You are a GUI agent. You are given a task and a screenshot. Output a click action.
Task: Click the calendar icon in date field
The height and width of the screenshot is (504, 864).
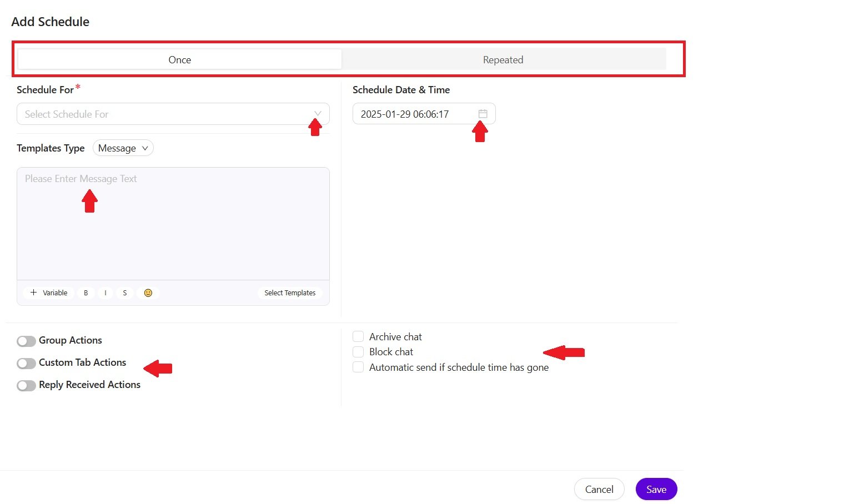[483, 114]
